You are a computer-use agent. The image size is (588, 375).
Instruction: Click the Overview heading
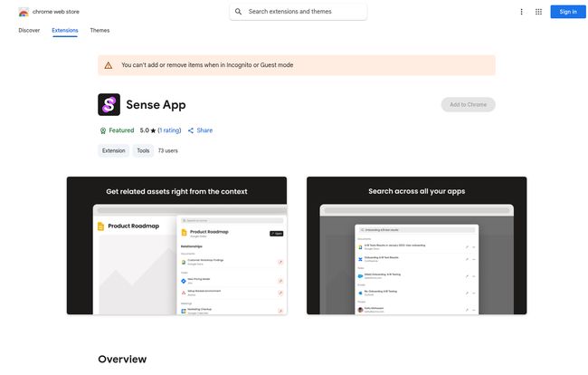tap(122, 359)
